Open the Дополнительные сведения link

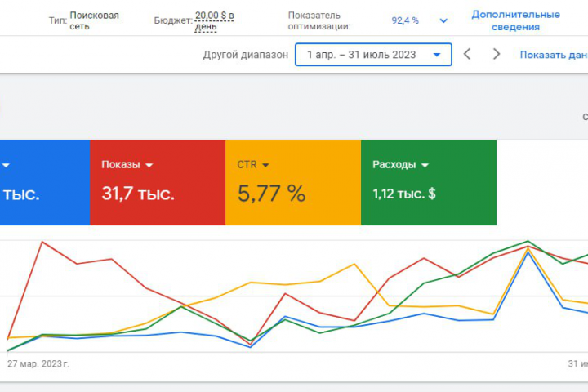click(x=515, y=20)
